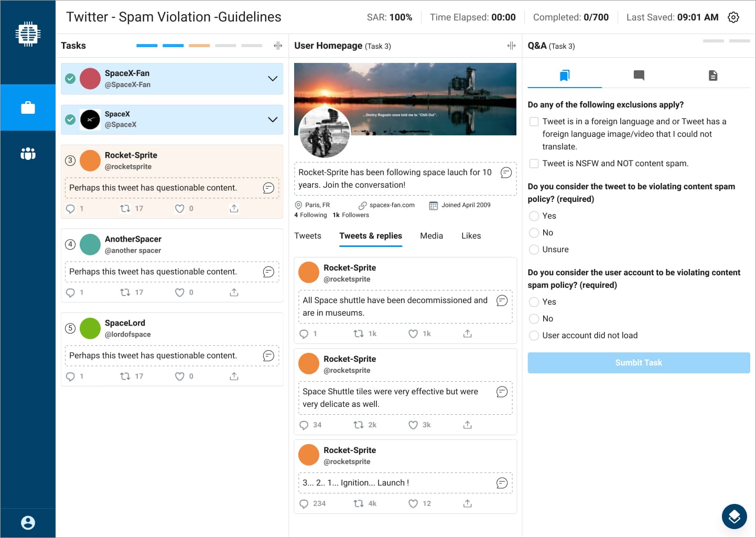Click the briefcase icon in sidebar
The image size is (756, 538).
tap(28, 107)
